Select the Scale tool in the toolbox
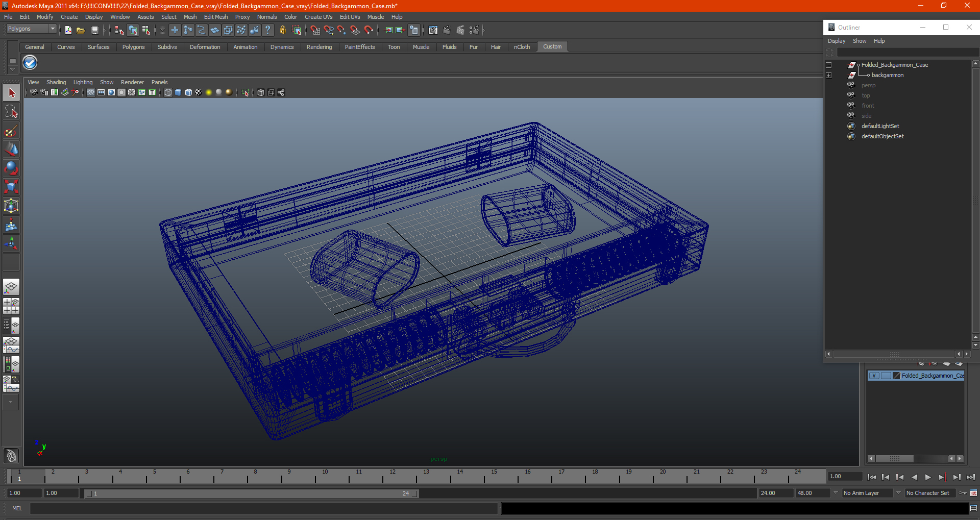 pos(11,187)
